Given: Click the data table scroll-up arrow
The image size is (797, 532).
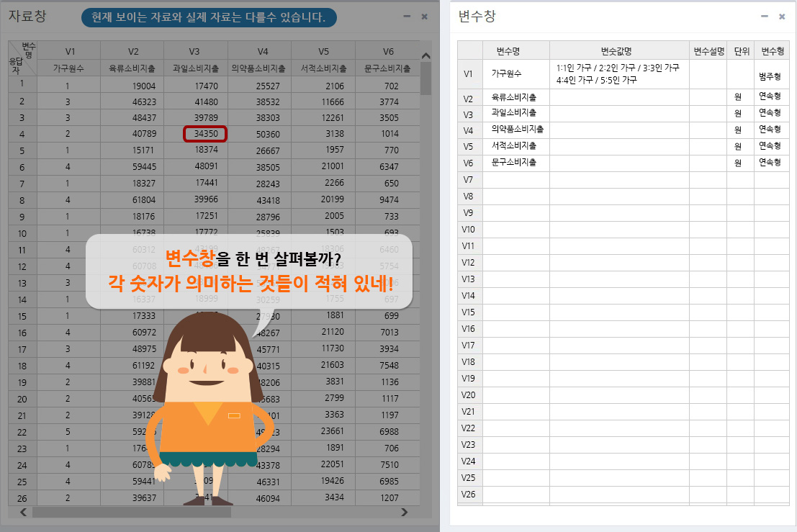Looking at the screenshot, I should (426, 55).
